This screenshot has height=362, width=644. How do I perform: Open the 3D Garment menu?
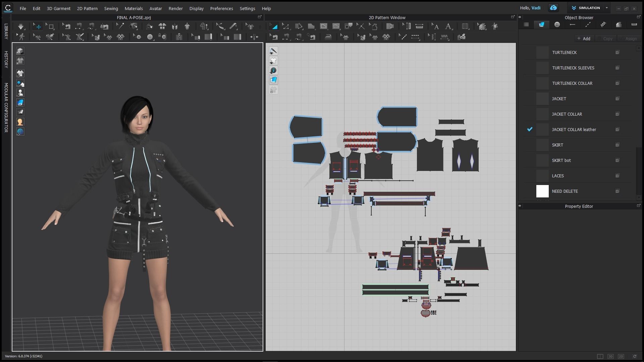tap(59, 8)
